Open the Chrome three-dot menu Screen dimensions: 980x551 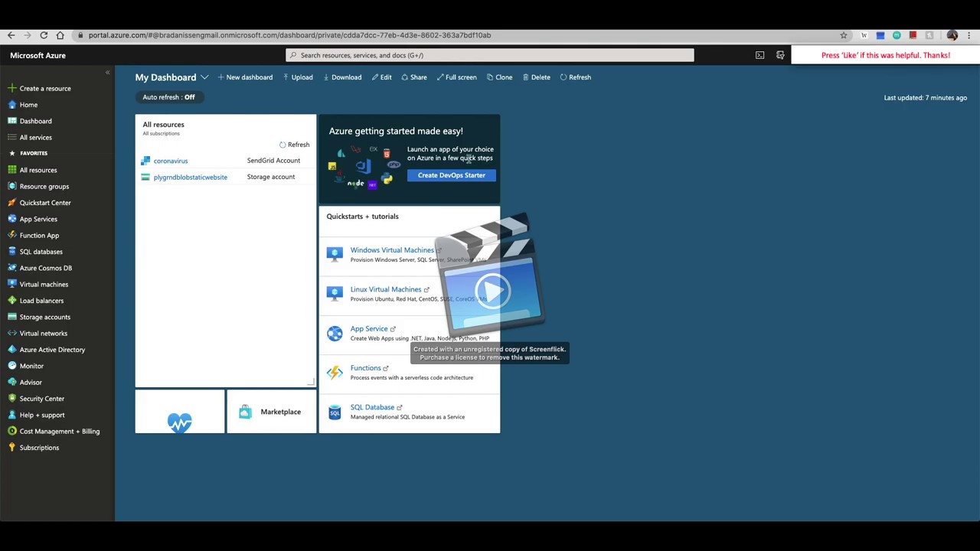point(969,35)
